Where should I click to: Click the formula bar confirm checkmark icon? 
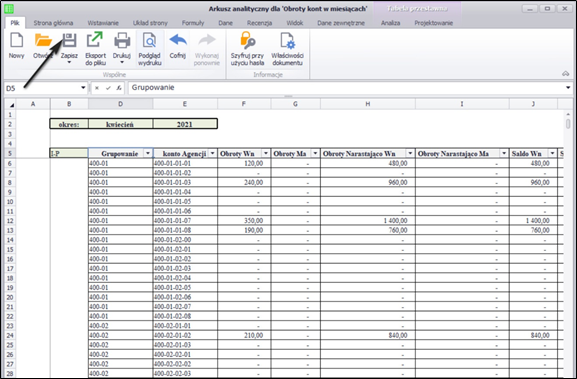click(108, 88)
